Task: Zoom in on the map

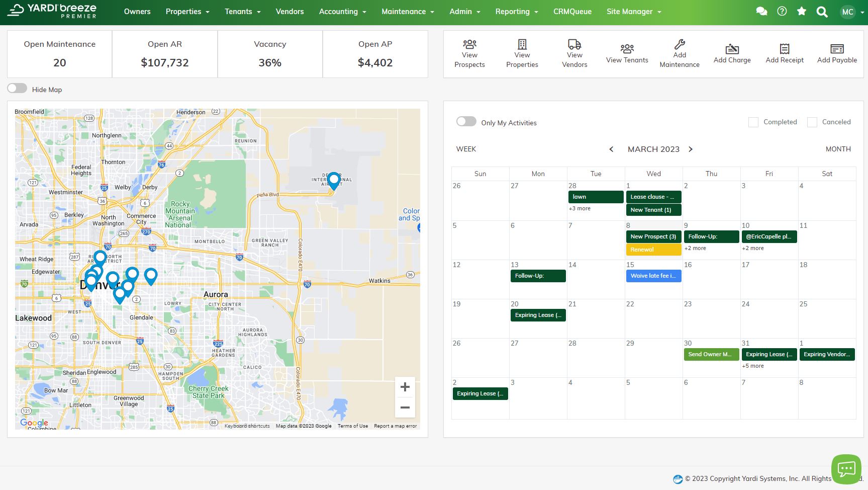Action: point(405,387)
